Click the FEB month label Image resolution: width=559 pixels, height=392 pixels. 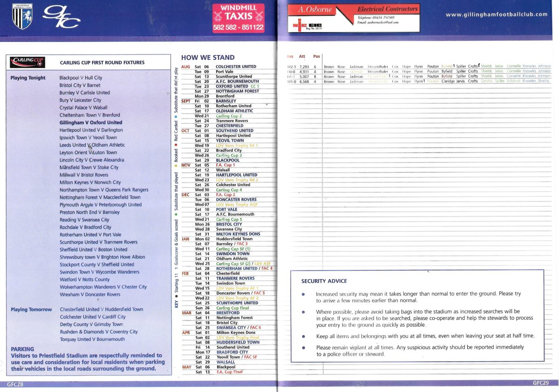[185, 273]
